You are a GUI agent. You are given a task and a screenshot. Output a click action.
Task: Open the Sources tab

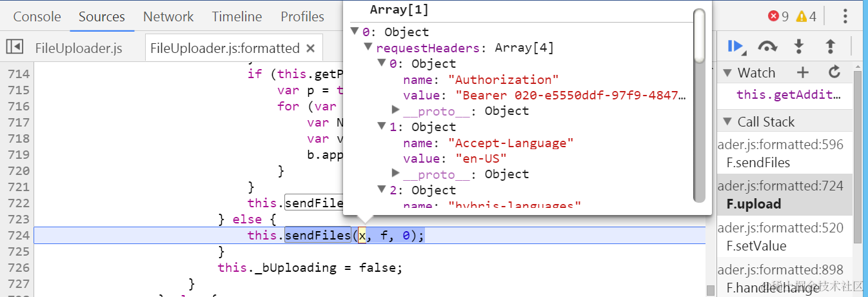pyautogui.click(x=102, y=17)
